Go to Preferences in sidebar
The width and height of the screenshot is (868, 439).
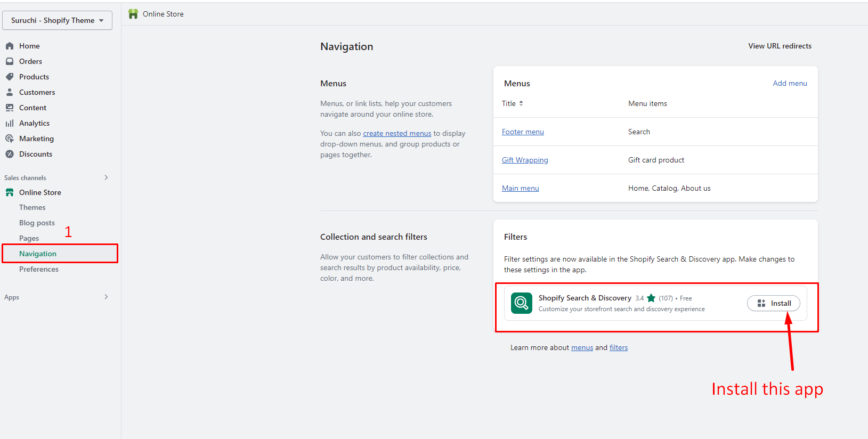(x=39, y=269)
